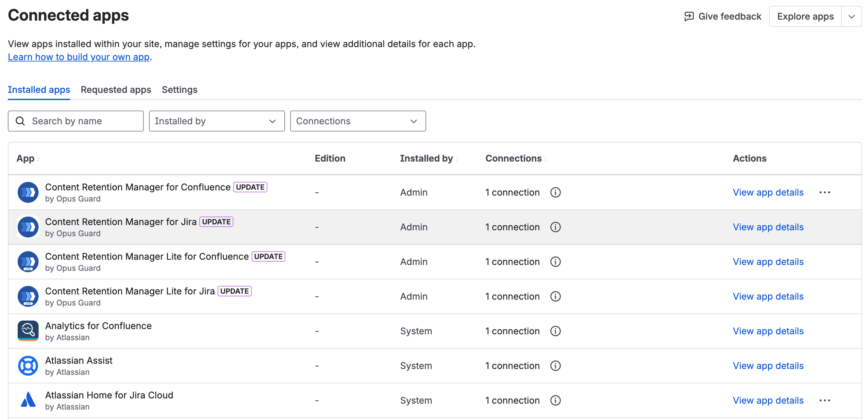The image size is (868, 420).
Task: Click 'Admin' in Content Retention Manager for Confluence row
Action: coord(414,192)
